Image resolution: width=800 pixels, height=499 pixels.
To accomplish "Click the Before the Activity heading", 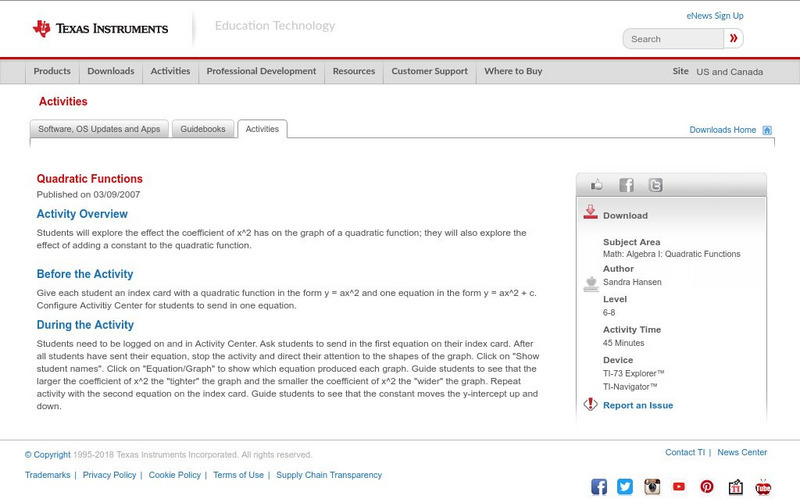I will point(85,274).
